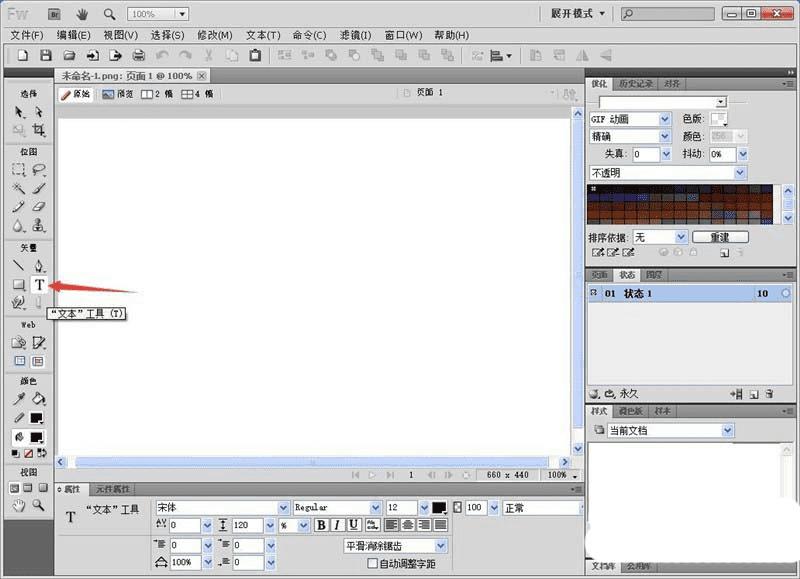
Task: Switch to the 预览 preview tab
Action: click(118, 94)
